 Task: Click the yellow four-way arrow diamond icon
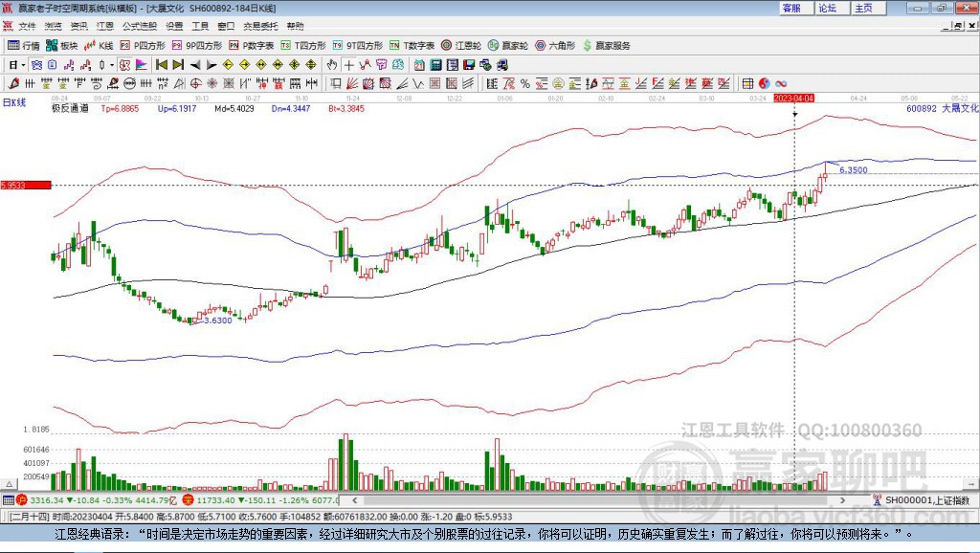click(x=311, y=65)
